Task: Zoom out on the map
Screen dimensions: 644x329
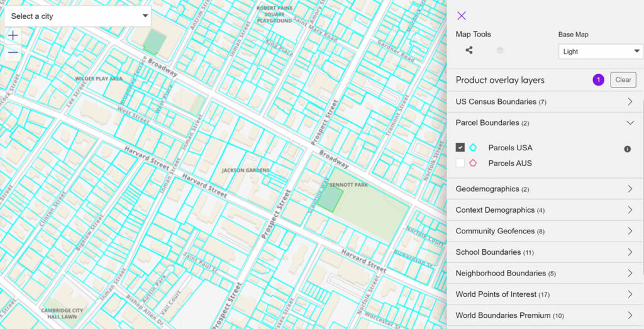Action: tap(13, 53)
